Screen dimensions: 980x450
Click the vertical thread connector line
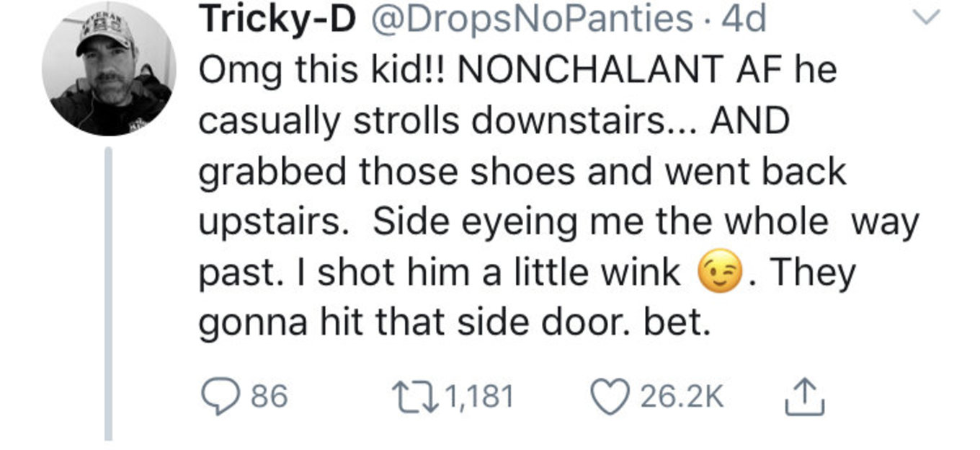[x=109, y=294]
